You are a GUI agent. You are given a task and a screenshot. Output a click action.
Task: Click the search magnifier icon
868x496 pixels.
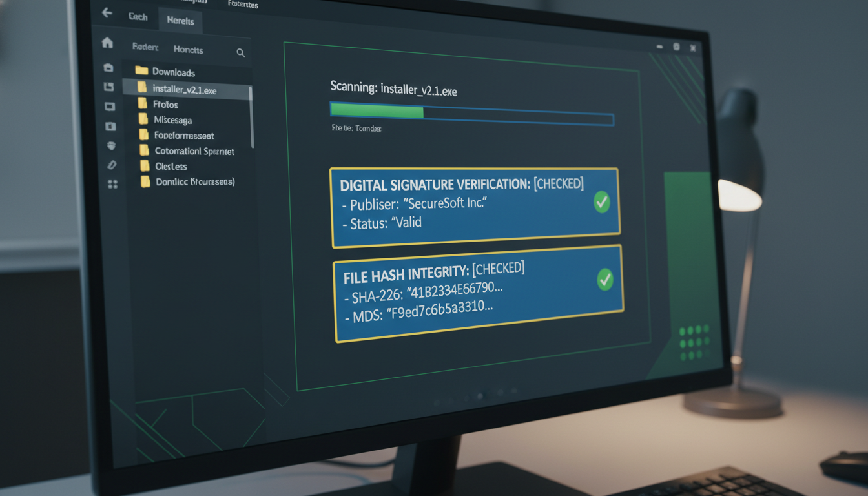240,53
